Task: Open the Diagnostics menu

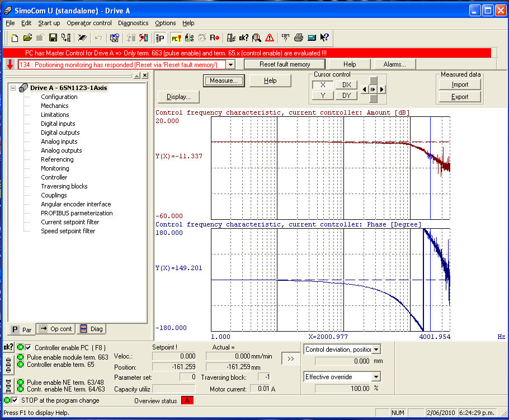Action: 133,23
